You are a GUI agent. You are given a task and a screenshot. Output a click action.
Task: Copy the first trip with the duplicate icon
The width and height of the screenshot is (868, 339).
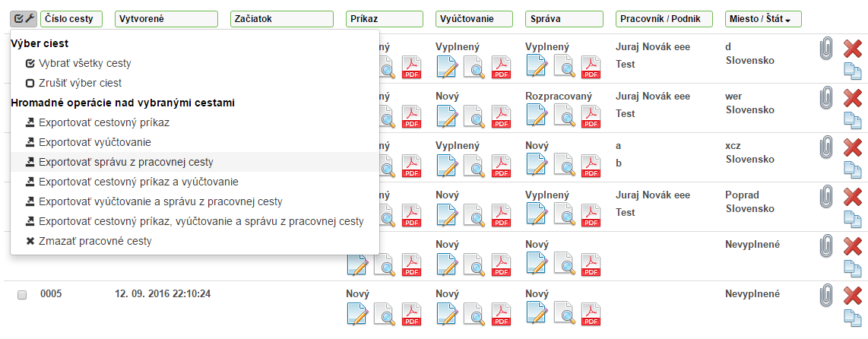[x=853, y=71]
